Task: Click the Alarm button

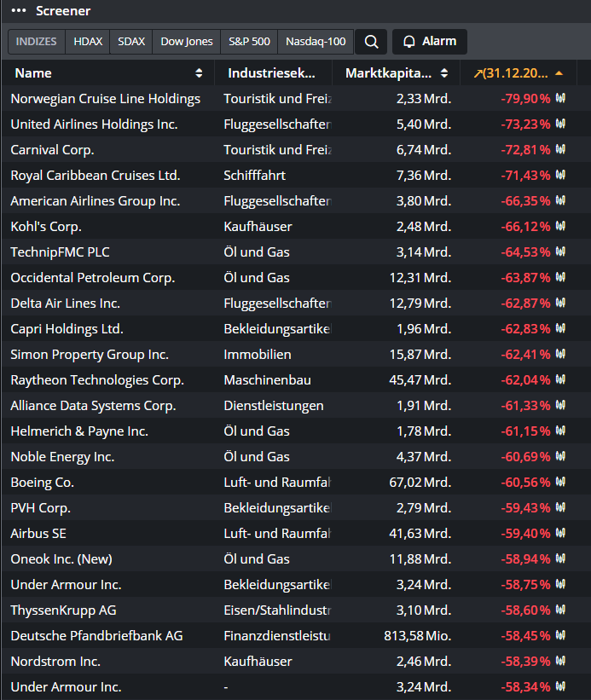Action: (430, 42)
